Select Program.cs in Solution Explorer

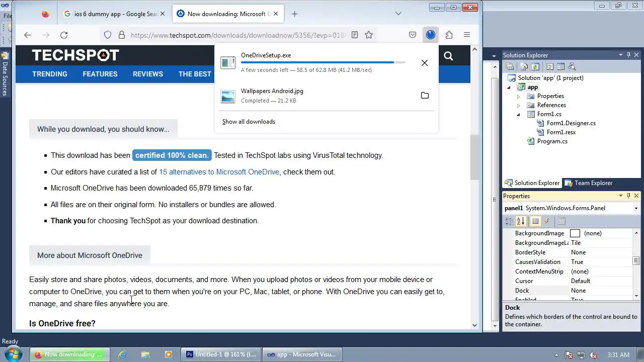(552, 141)
